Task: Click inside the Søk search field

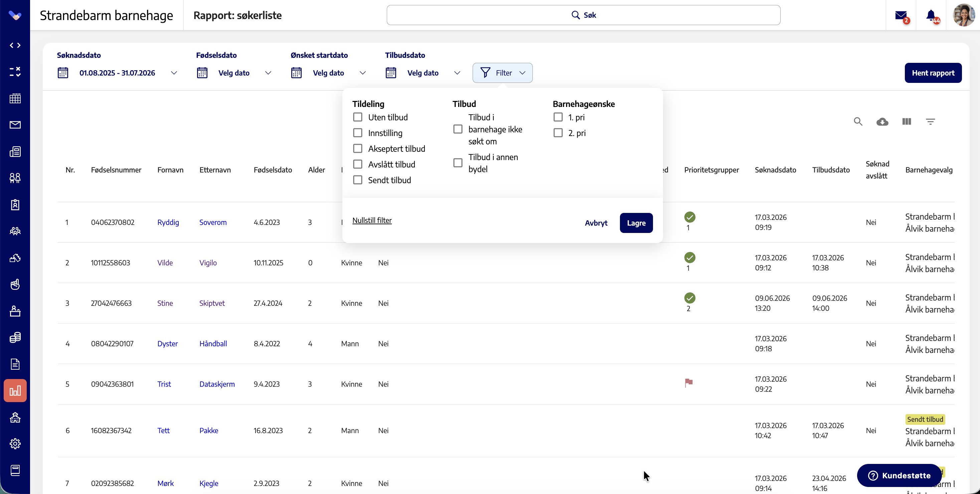Action: (x=584, y=15)
